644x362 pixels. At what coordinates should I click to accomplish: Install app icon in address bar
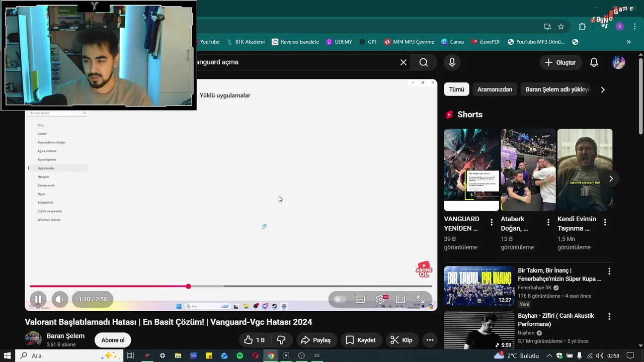547,26
